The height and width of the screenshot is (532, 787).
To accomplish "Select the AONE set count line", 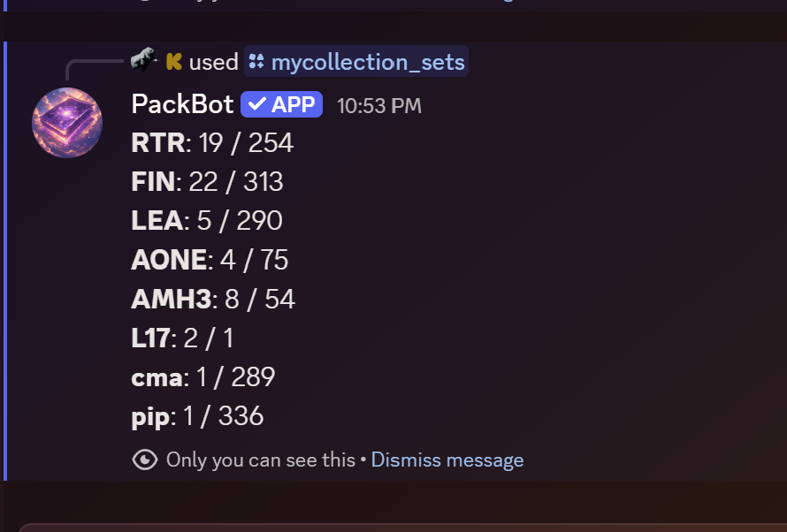I will (210, 260).
